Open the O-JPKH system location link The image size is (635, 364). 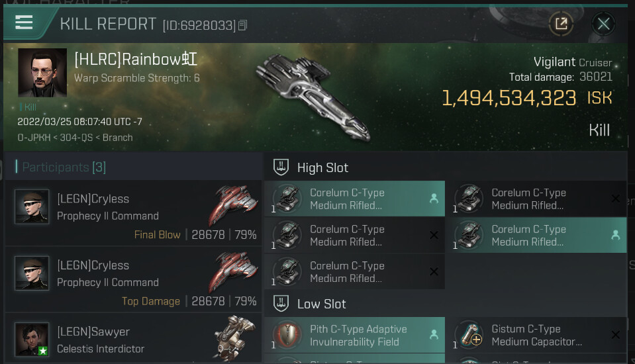coord(34,138)
